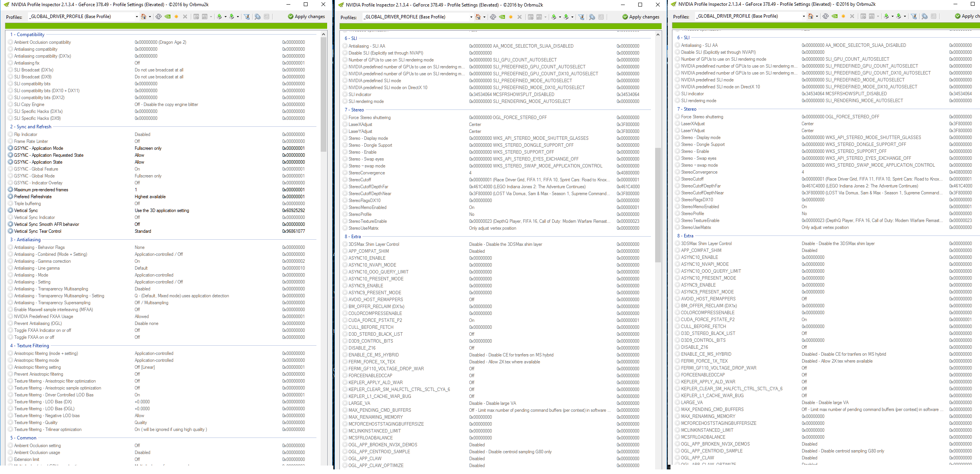Apply changes in the left window
Image resolution: width=980 pixels, height=474 pixels.
point(306,17)
